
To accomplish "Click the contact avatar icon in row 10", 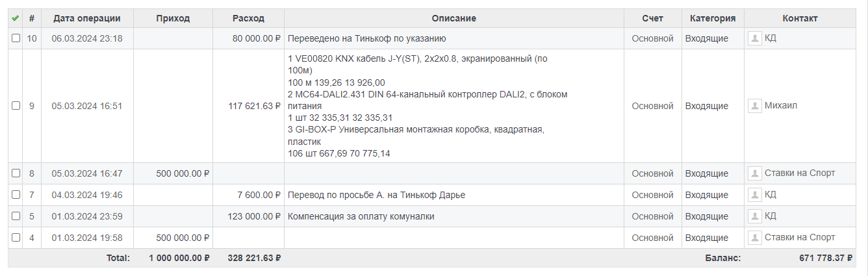I will click(754, 38).
